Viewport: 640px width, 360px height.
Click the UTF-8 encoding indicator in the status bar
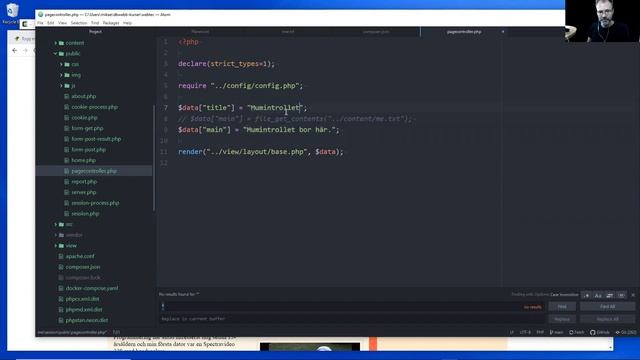[525, 332]
